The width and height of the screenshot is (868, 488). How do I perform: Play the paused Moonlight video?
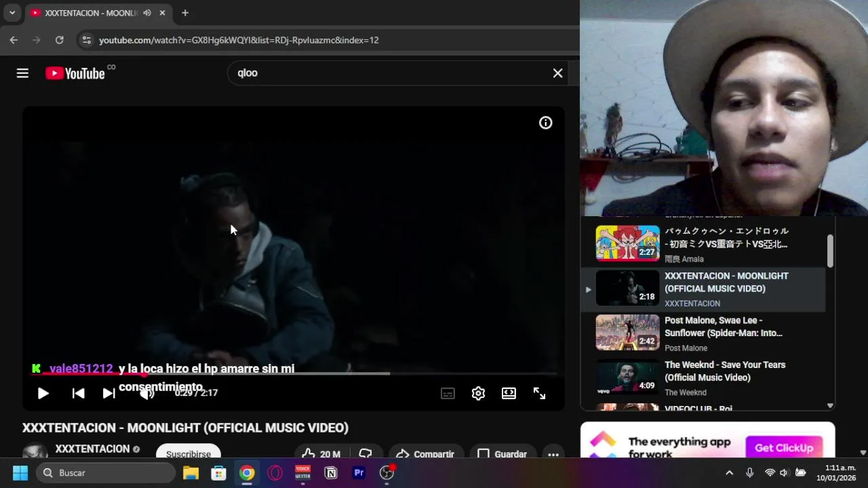click(43, 393)
